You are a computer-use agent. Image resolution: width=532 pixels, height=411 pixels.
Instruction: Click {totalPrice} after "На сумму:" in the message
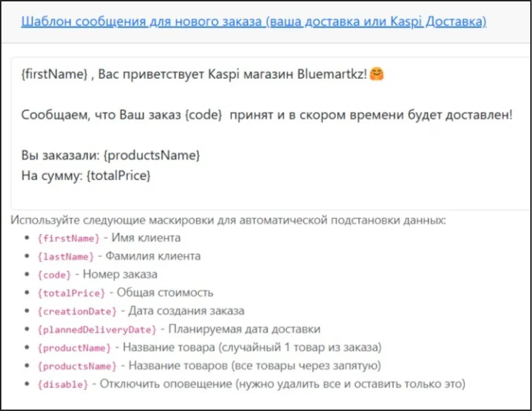pos(118,176)
